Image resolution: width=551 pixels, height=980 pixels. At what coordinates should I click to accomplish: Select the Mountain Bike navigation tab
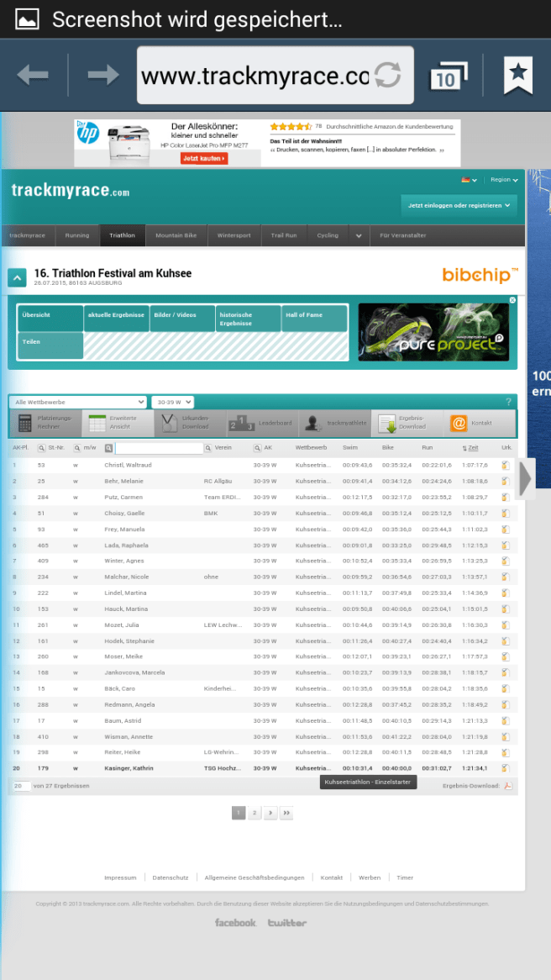point(176,236)
